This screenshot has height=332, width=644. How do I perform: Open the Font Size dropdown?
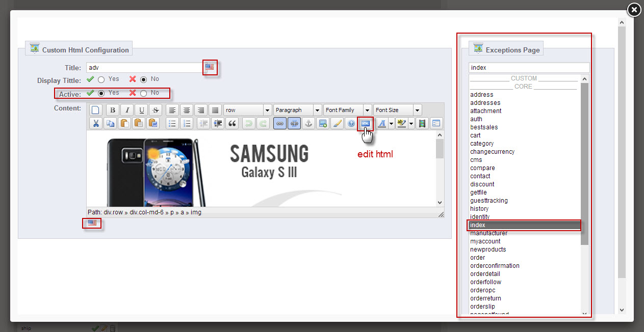397,110
